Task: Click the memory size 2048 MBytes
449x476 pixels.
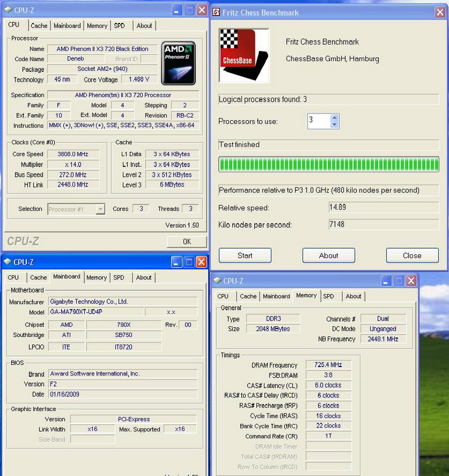Action: pos(273,329)
